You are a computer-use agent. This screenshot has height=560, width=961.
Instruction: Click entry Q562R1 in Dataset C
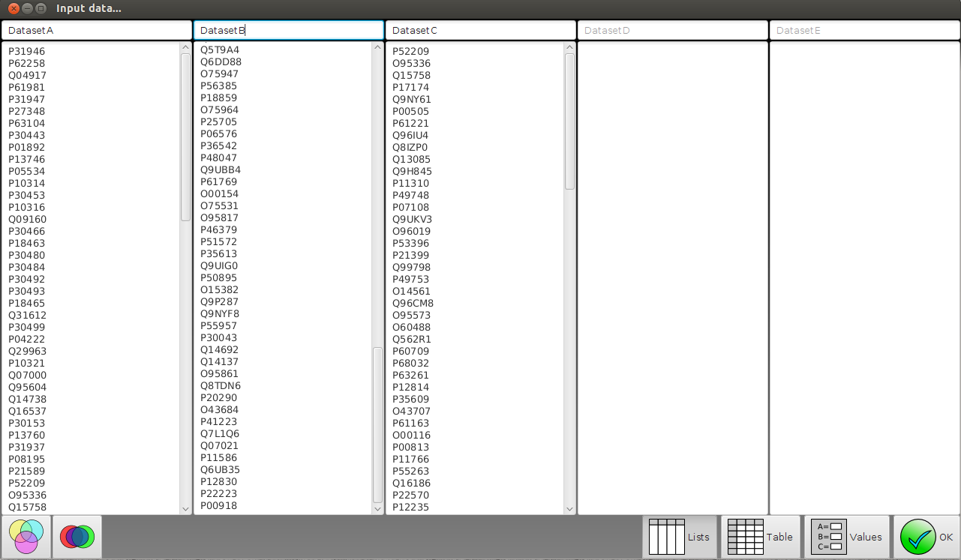pyautogui.click(x=412, y=339)
